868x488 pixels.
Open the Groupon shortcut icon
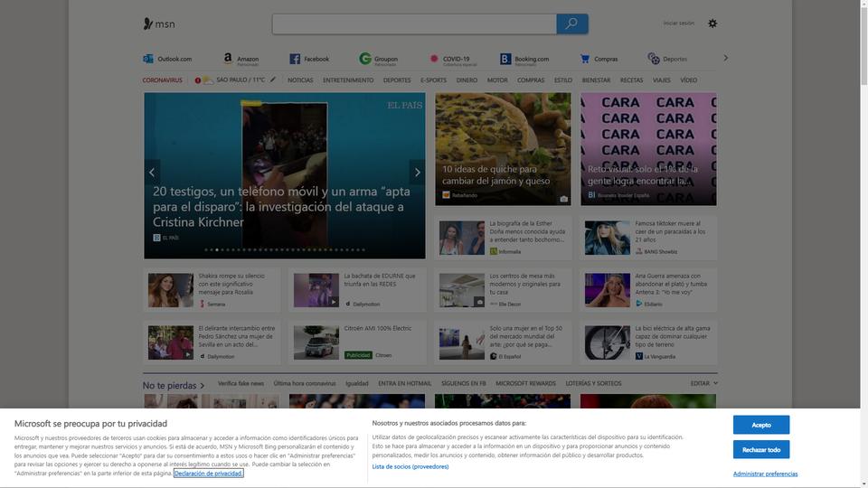[364, 58]
